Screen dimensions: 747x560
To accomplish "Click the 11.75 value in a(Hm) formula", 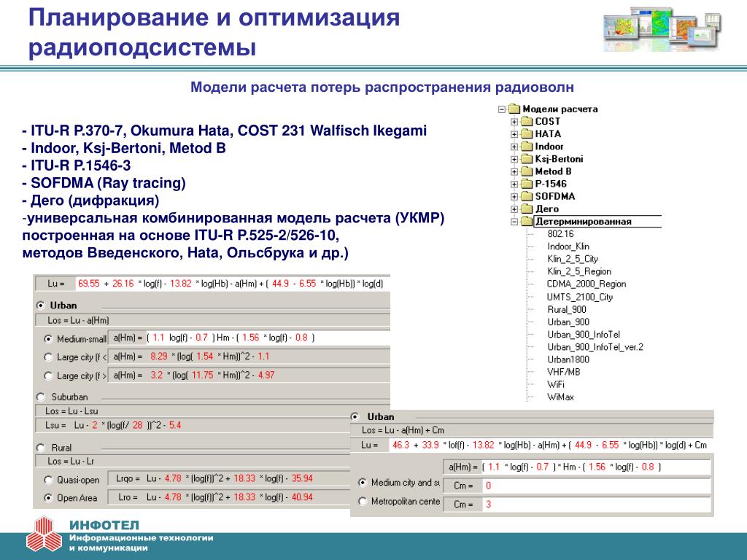I will [203, 376].
